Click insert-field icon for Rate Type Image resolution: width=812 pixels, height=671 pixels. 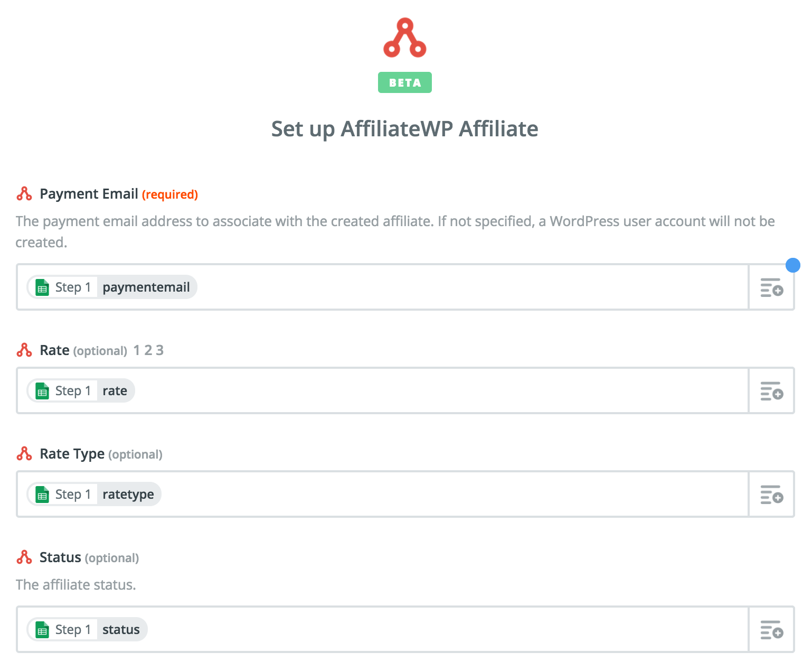click(771, 495)
